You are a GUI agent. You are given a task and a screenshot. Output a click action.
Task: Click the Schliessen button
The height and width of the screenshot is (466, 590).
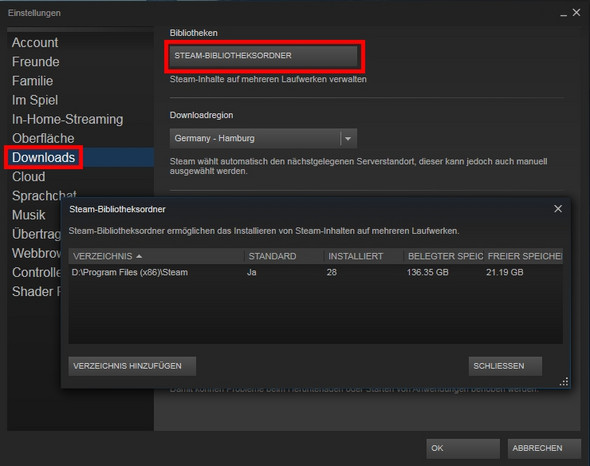[x=505, y=366]
